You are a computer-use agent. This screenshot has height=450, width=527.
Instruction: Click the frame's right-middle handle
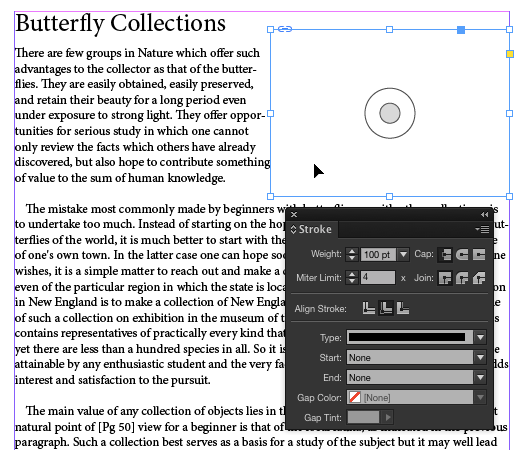point(510,114)
